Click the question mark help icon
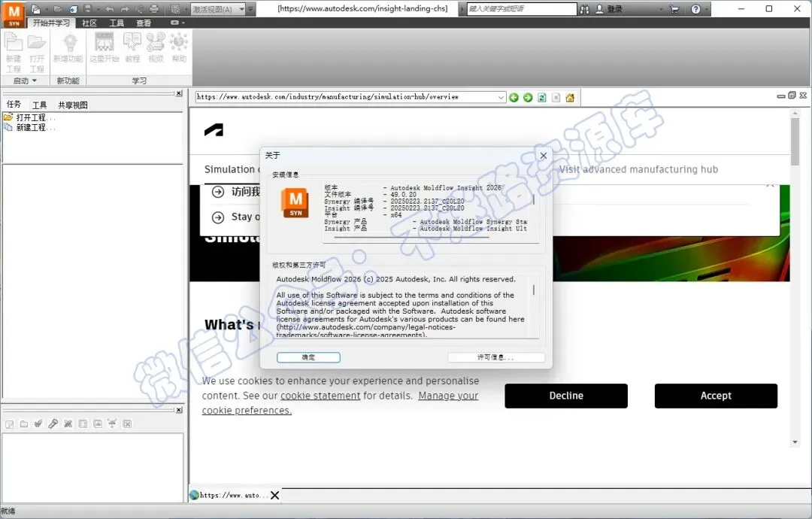This screenshot has height=519, width=812. point(695,9)
